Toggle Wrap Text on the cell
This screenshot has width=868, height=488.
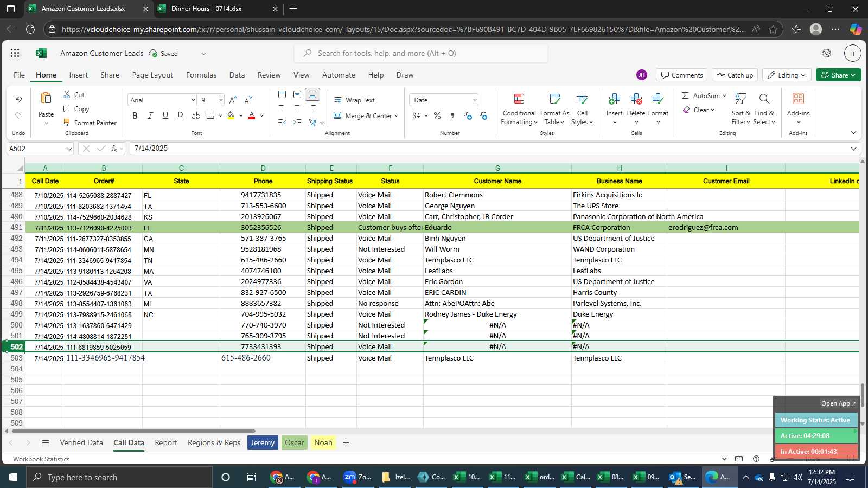click(354, 100)
